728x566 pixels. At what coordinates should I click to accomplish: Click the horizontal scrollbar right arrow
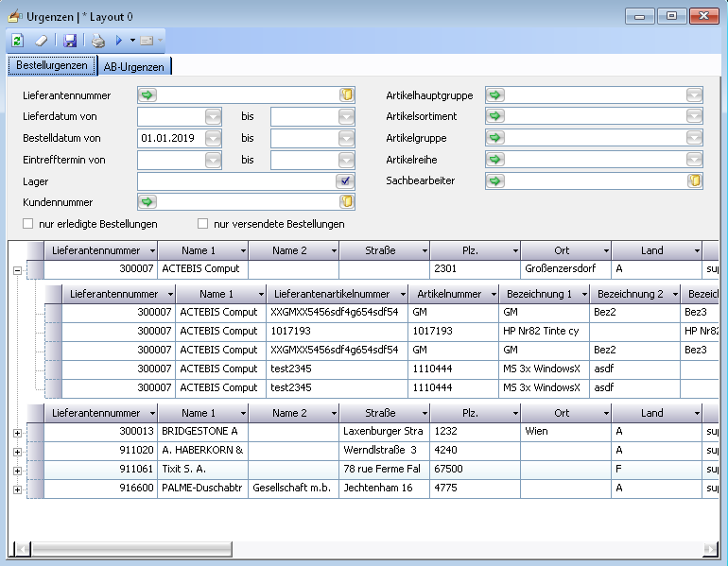712,548
